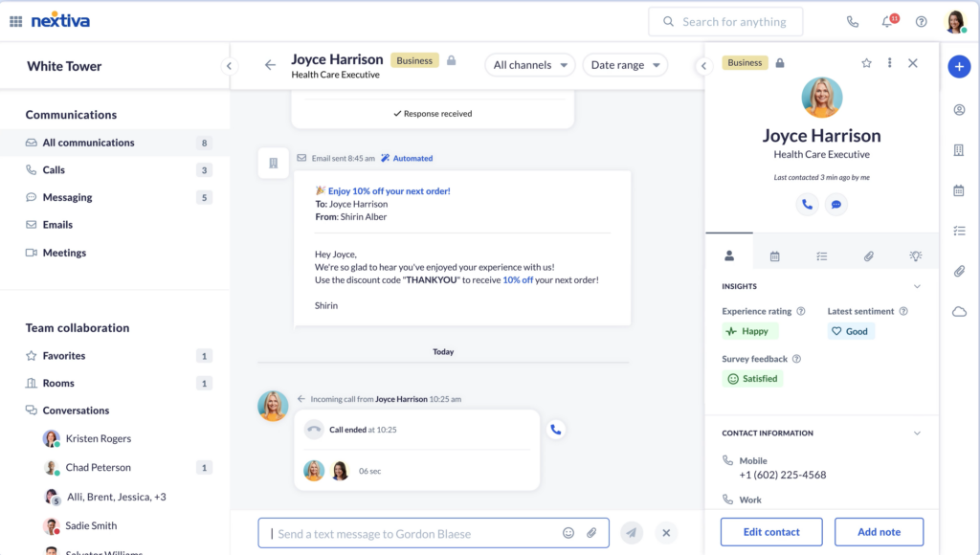Open attachments paperclip in right rail
This screenshot has height=555, width=980.
coord(959,271)
